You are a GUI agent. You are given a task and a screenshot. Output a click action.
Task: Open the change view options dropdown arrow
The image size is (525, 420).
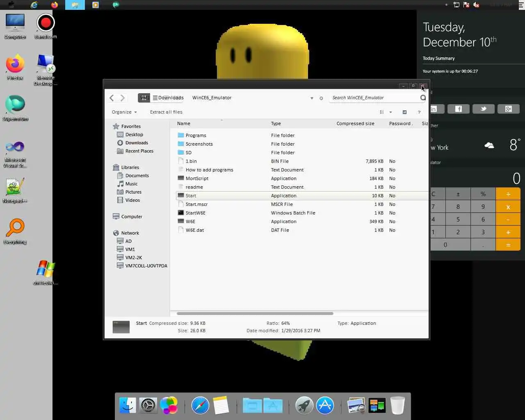[x=390, y=112]
